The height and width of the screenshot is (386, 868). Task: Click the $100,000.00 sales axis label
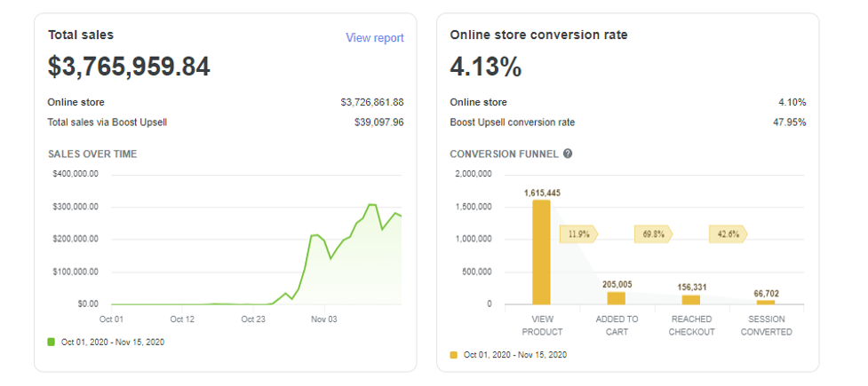pos(76,272)
